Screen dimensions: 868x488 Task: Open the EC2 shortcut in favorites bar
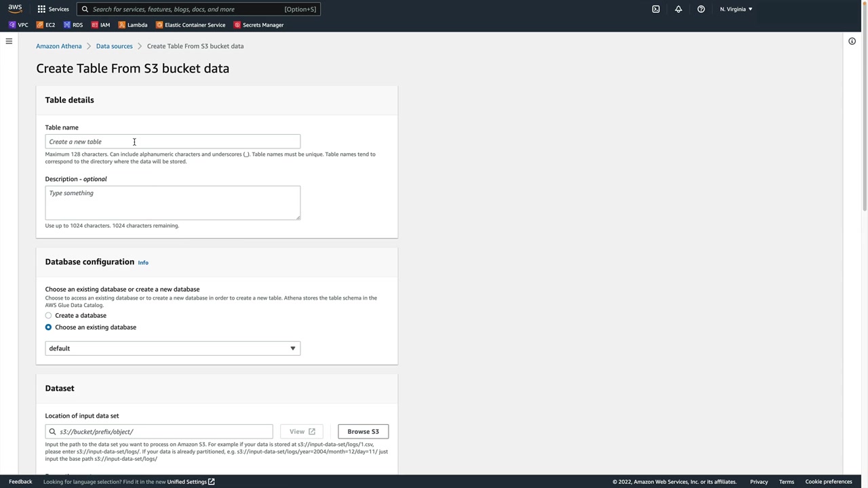46,25
